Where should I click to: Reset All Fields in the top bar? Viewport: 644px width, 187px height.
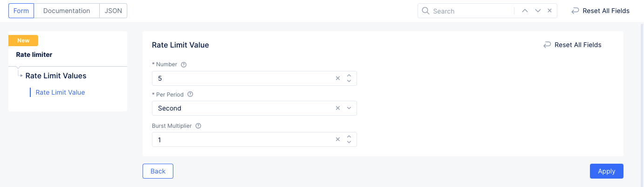(x=600, y=11)
